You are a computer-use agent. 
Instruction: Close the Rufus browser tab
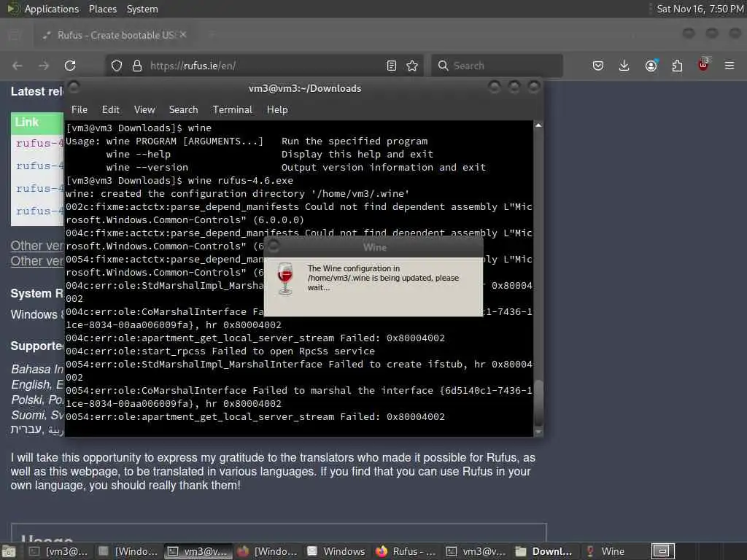pos(183,35)
